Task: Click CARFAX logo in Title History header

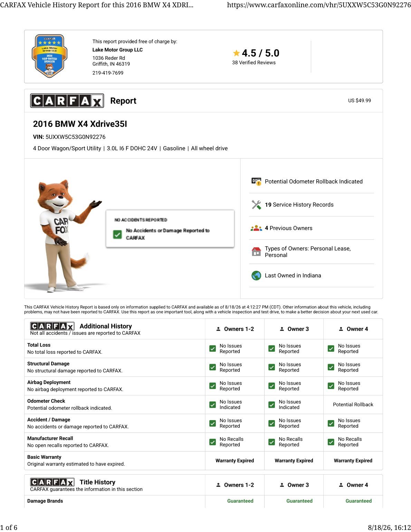Action: pos(52,482)
